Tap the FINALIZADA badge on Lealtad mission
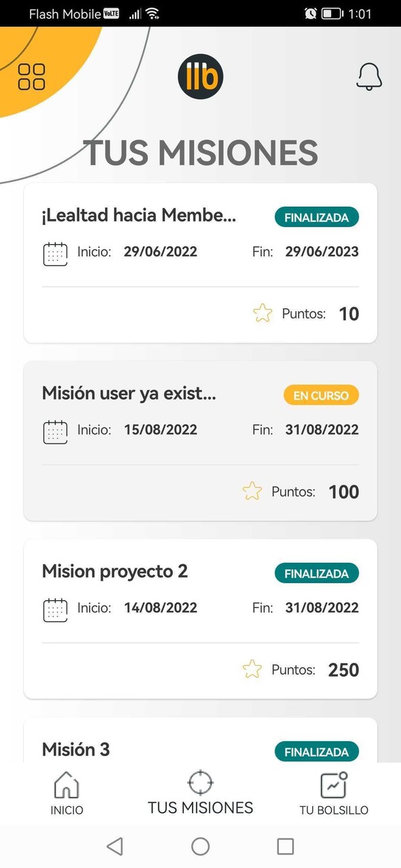 click(x=316, y=217)
